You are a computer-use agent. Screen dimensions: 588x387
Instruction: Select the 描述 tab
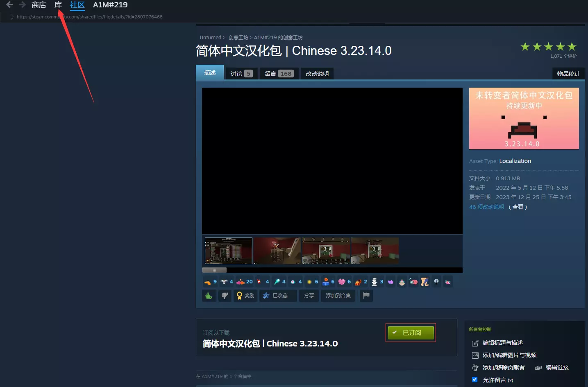210,72
